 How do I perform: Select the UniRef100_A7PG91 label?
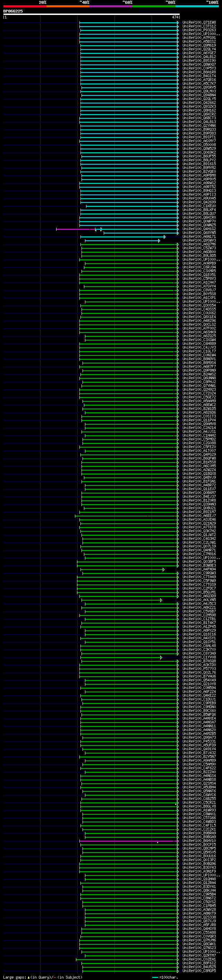click(x=199, y=38)
